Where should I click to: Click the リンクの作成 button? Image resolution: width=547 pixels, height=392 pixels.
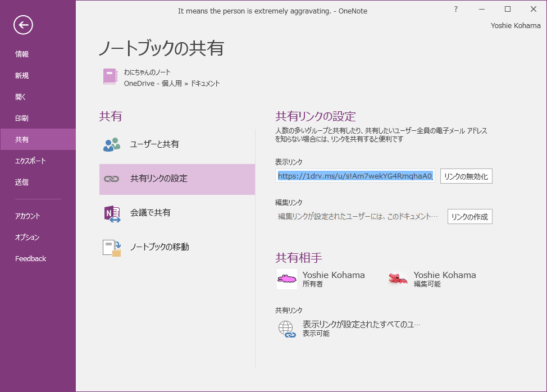[470, 217]
